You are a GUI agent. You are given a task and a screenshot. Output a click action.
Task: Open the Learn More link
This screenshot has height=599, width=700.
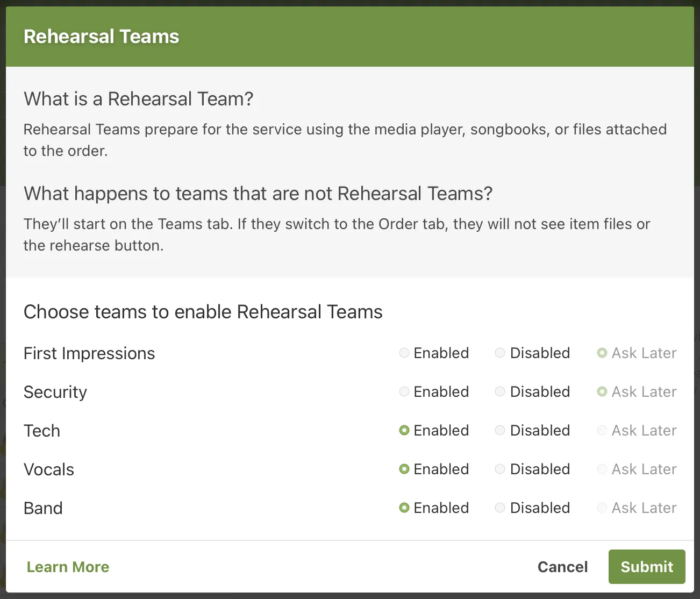(68, 567)
